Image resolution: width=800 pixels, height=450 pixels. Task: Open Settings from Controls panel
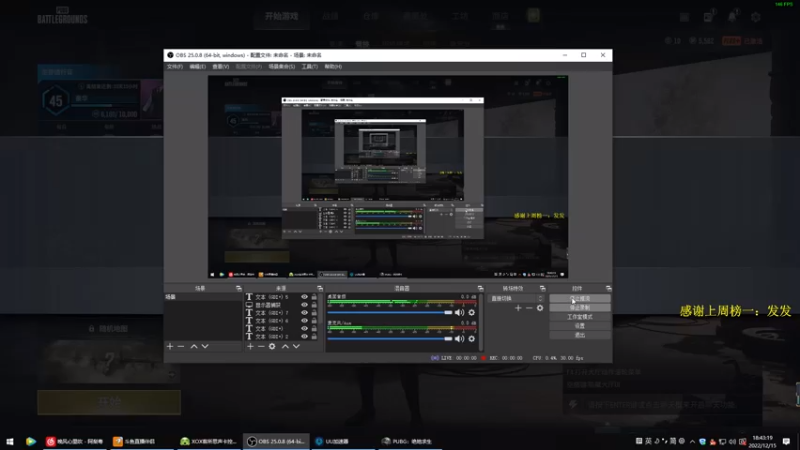580,326
